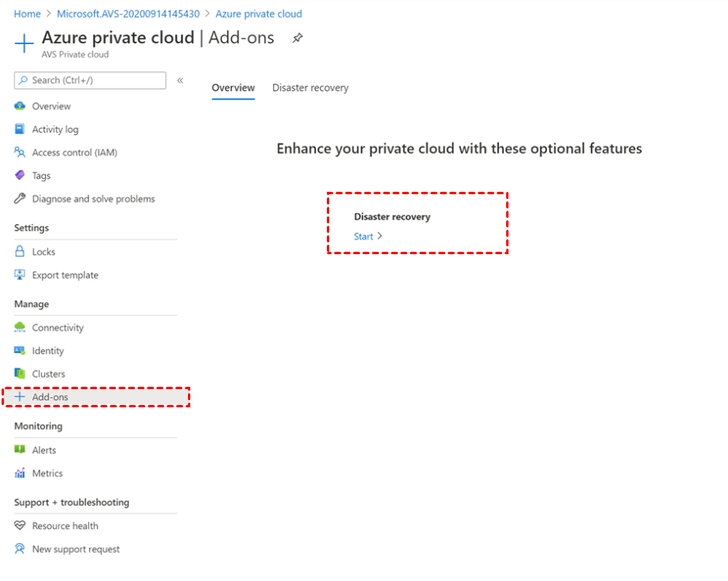
Task: Open the Alerts item under Monitoring
Action: click(44, 450)
